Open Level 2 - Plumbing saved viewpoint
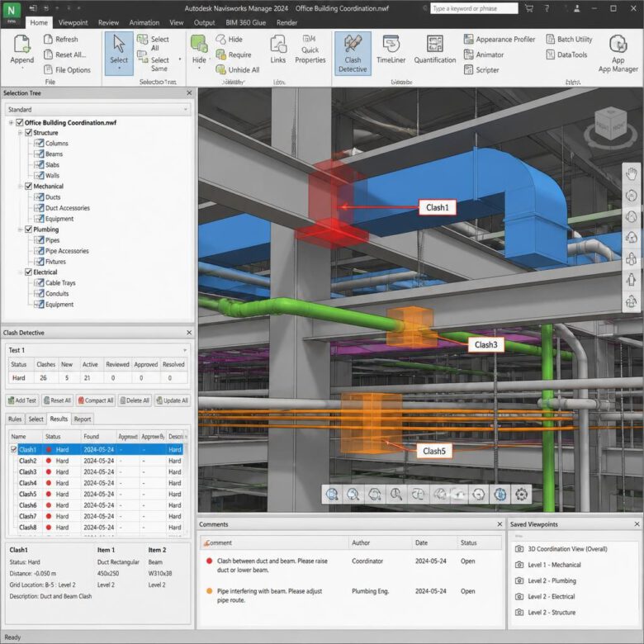The image size is (644, 644). [x=552, y=580]
